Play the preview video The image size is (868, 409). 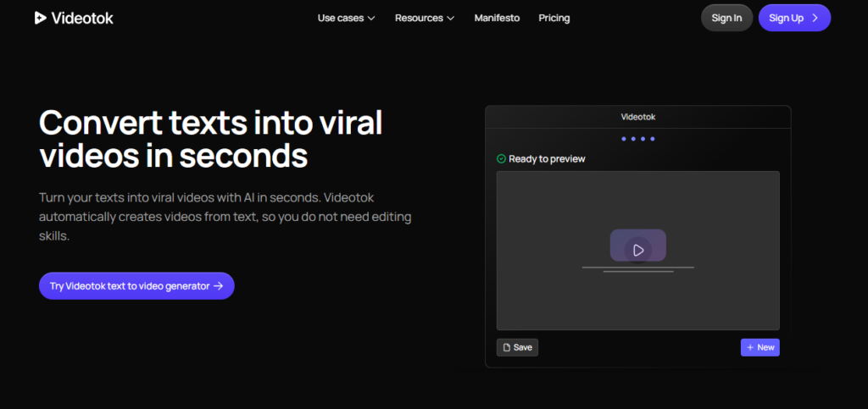pos(637,250)
